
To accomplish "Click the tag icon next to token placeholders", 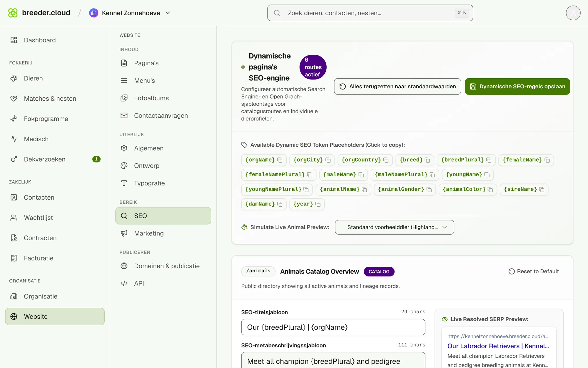I will (x=244, y=145).
